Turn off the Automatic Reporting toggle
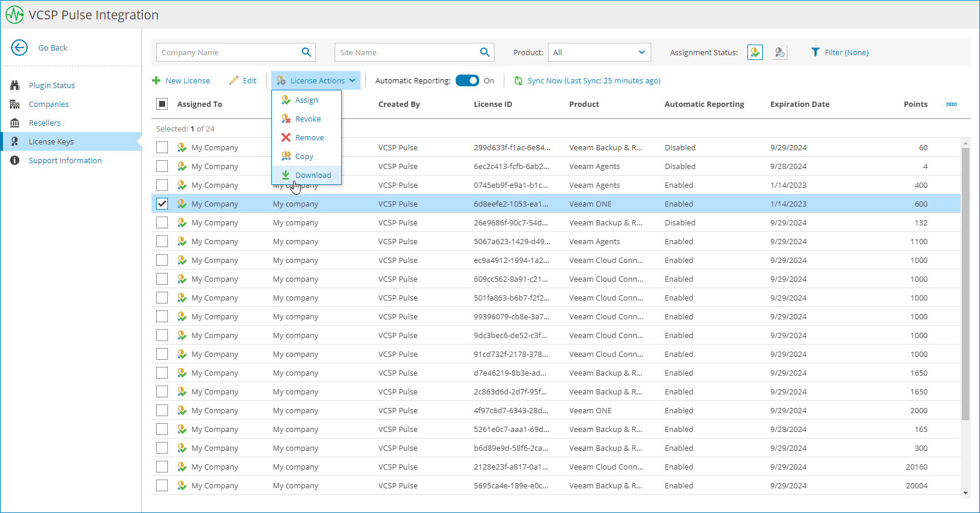 [467, 80]
